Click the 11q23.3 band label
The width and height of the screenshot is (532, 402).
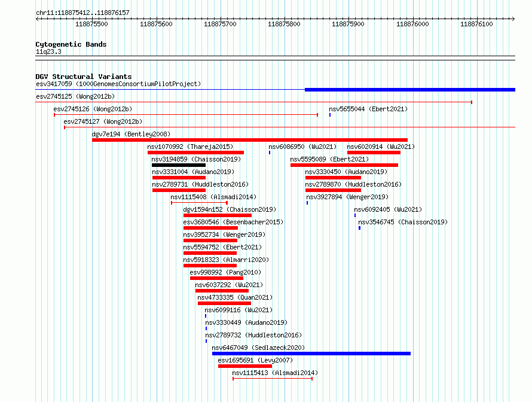(48, 51)
